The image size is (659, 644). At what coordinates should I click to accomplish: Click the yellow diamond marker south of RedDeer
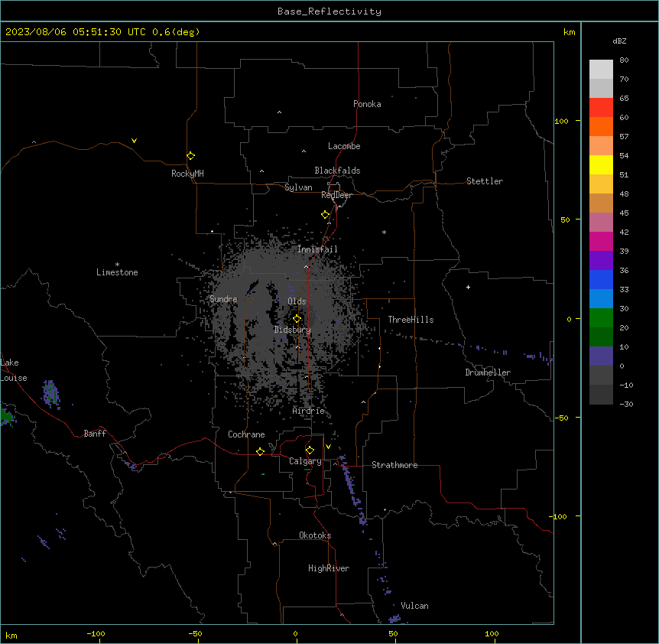click(x=326, y=215)
